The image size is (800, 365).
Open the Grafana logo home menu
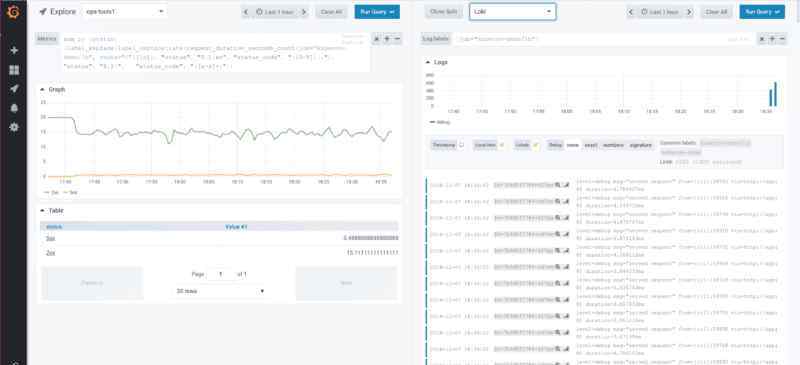tap(14, 12)
